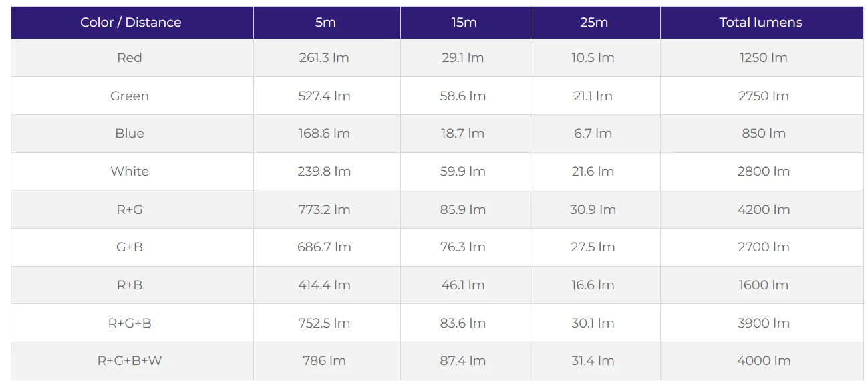
Task: Click the Color / Distance column header
Action: click(x=131, y=22)
